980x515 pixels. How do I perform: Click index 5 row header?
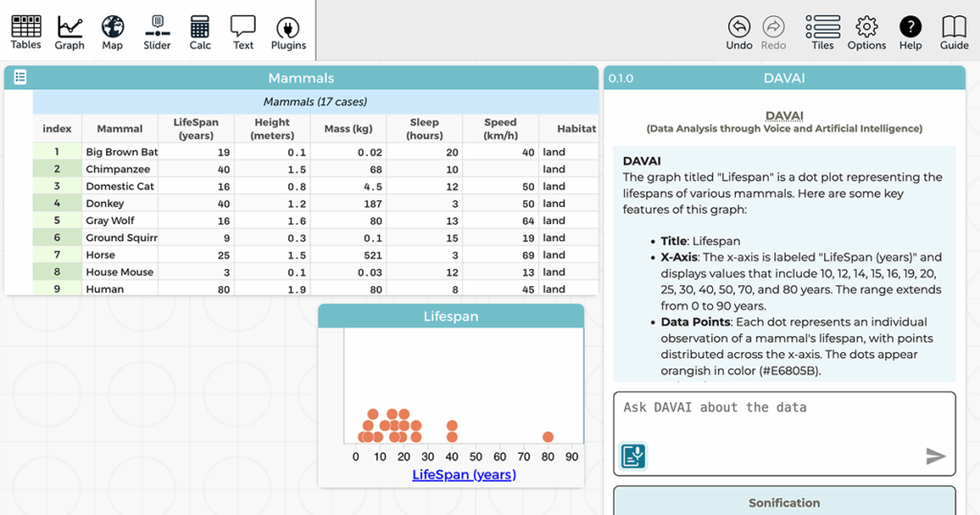click(x=56, y=220)
